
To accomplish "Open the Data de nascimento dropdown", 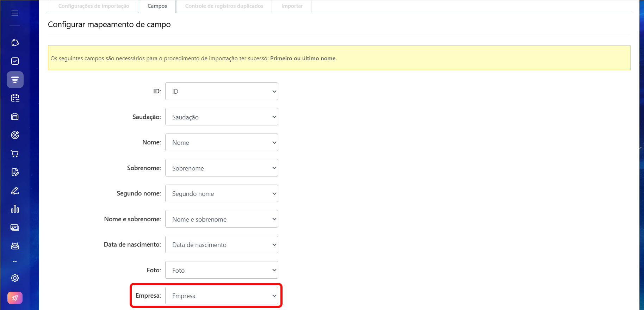I will [x=222, y=244].
